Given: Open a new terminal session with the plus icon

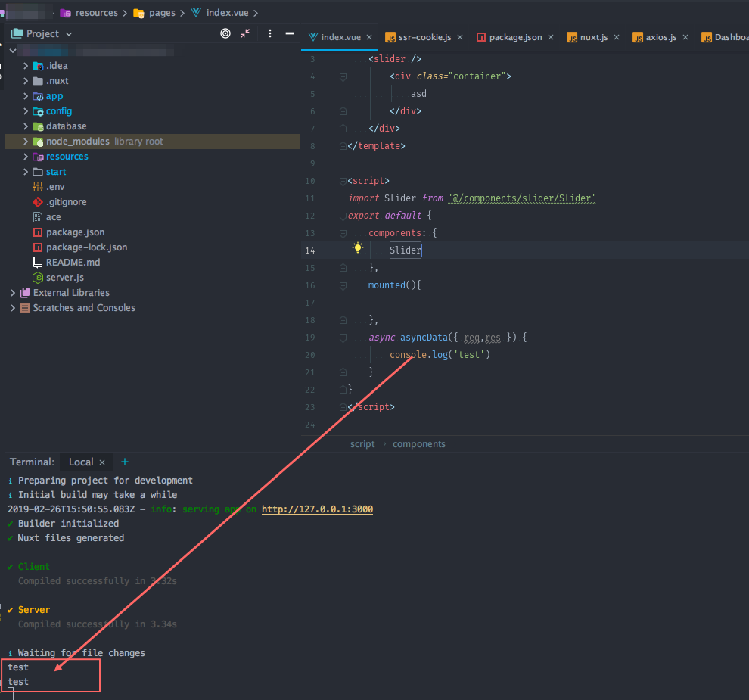Looking at the screenshot, I should click(x=124, y=461).
